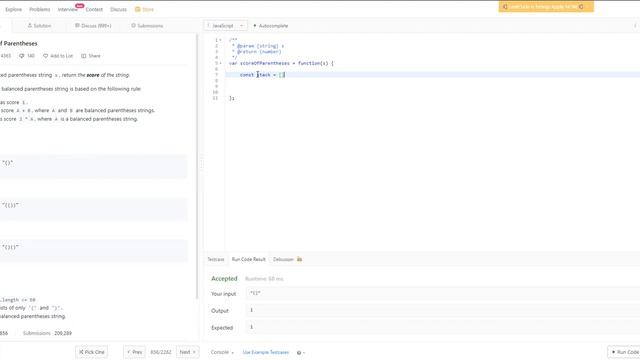Open the Debugger tab
This screenshot has width=640, height=360.
click(283, 260)
